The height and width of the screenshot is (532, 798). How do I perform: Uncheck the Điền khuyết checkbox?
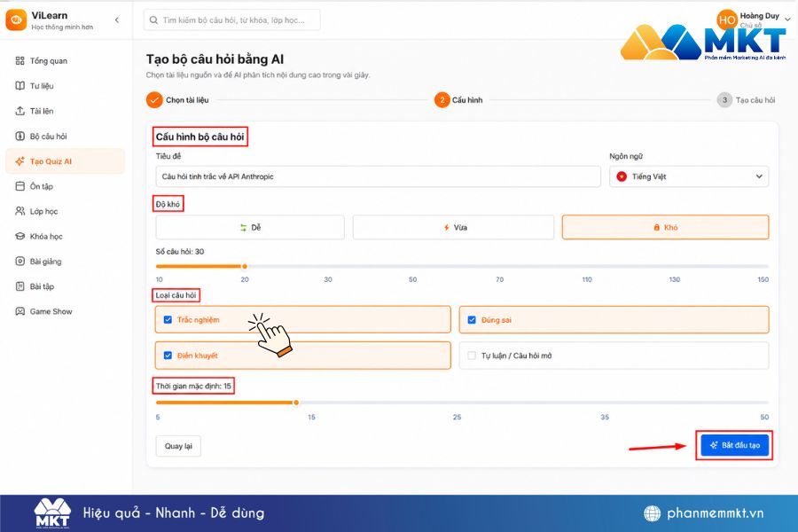point(168,356)
